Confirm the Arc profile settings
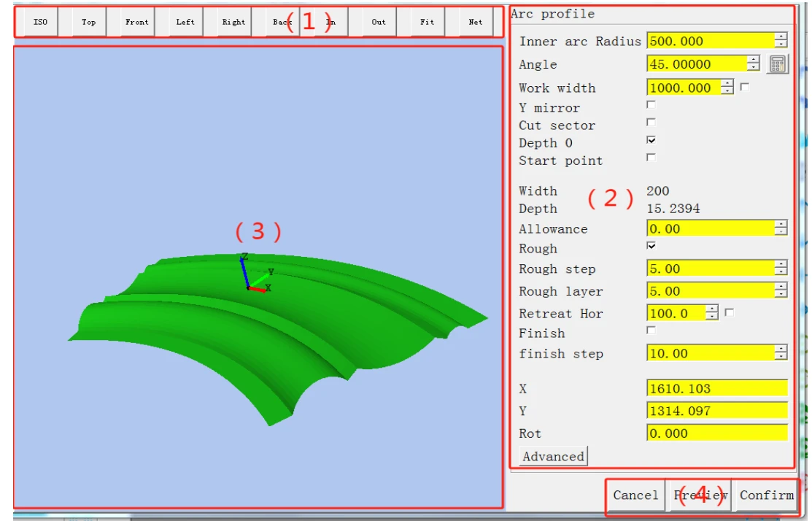This screenshot has height=521, width=812. [767, 495]
